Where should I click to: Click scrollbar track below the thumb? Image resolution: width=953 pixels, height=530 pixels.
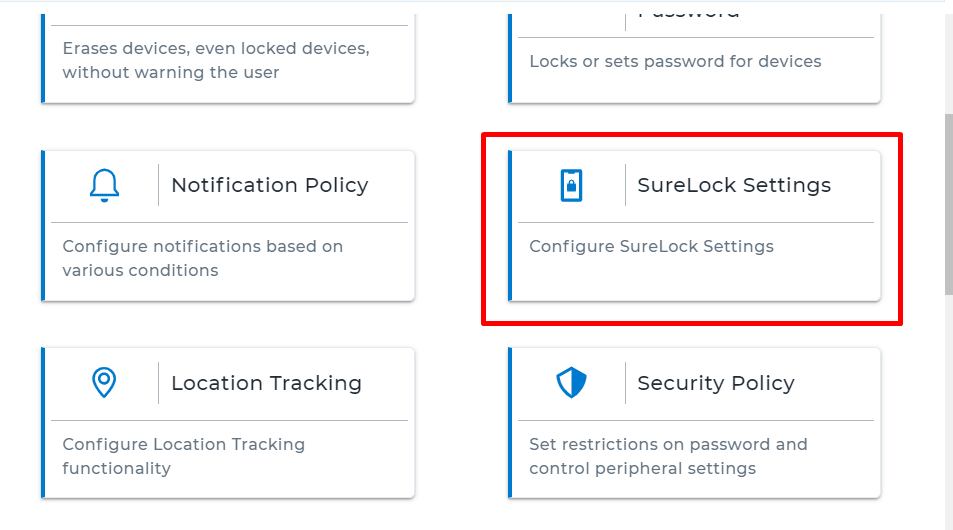[x=949, y=412]
